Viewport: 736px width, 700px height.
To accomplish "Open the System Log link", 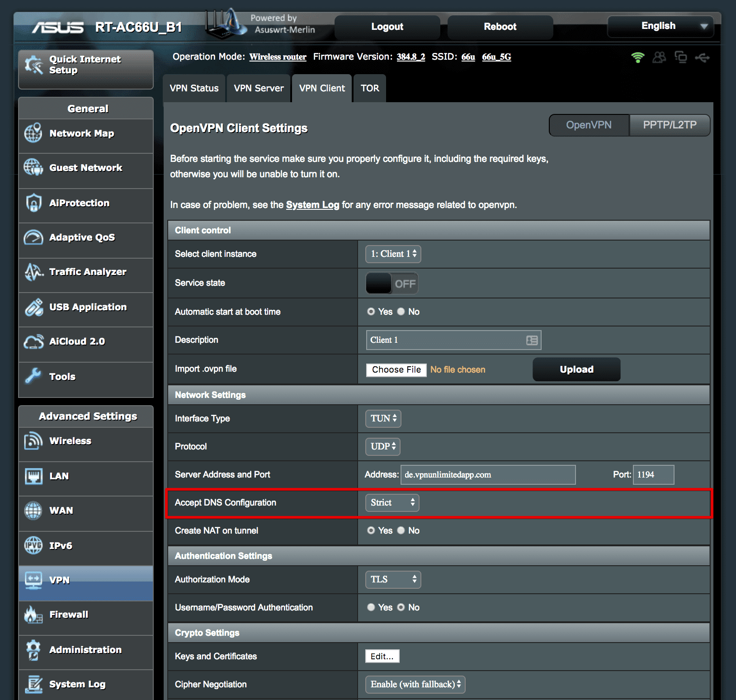I will point(312,205).
